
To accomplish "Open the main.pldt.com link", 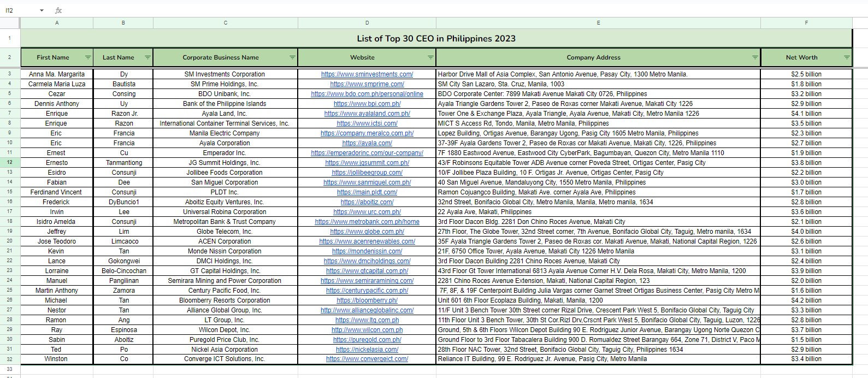I will pos(367,192).
